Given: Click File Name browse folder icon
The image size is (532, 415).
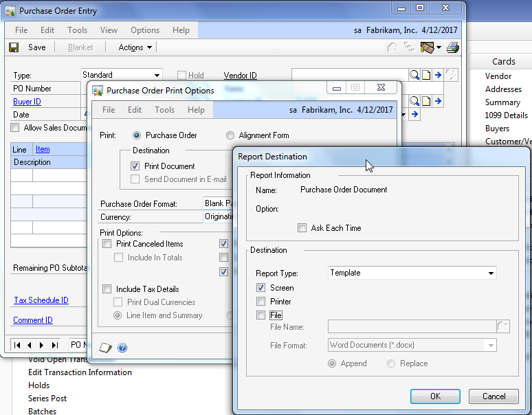Looking at the screenshot, I should pyautogui.click(x=503, y=326).
